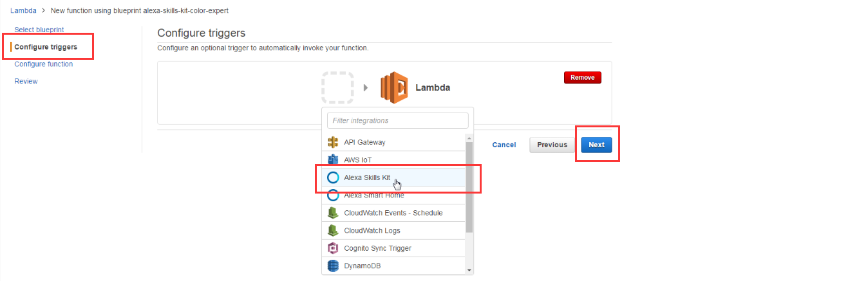Click the Cognito Sync Trigger icon
The width and height of the screenshot is (868, 281).
click(x=333, y=248)
